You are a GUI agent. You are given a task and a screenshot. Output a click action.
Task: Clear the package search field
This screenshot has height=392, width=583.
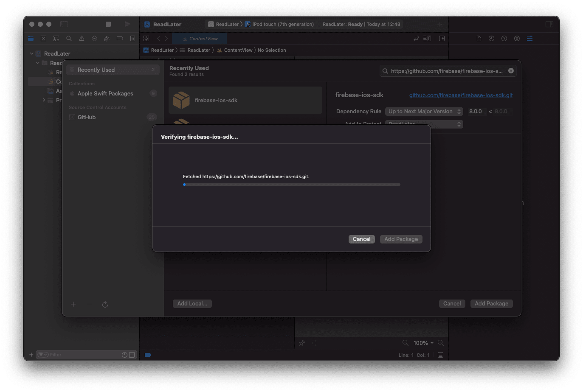(x=511, y=71)
